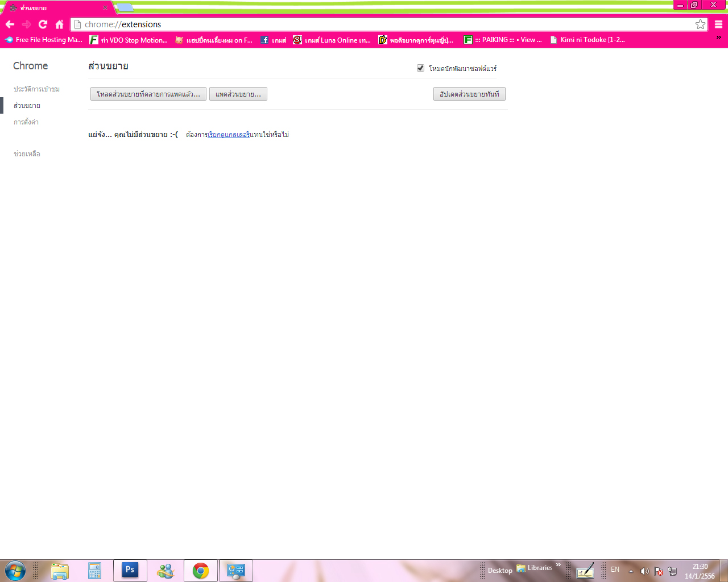The width and height of the screenshot is (728, 582).
Task: Open the browser home page icon
Action: (59, 24)
